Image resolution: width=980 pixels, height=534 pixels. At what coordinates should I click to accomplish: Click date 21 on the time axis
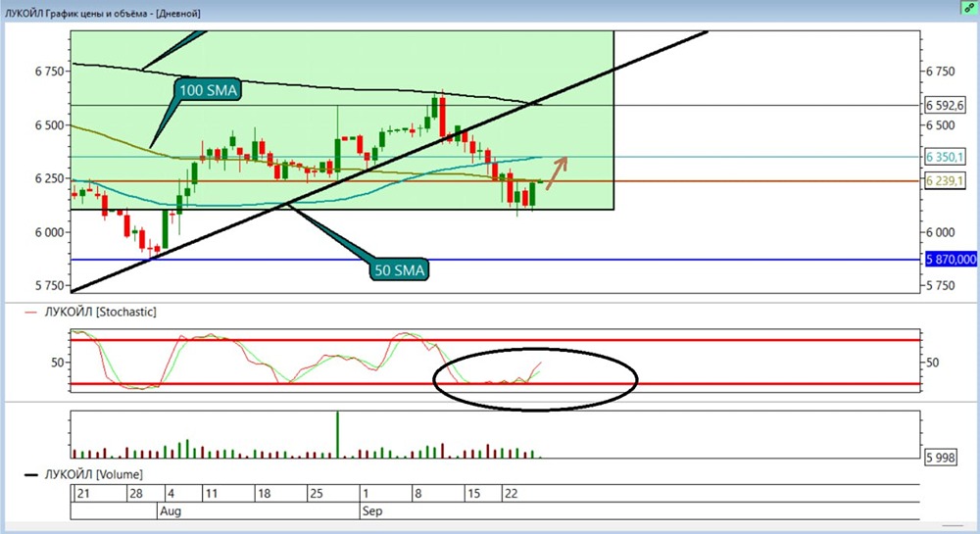pos(82,494)
